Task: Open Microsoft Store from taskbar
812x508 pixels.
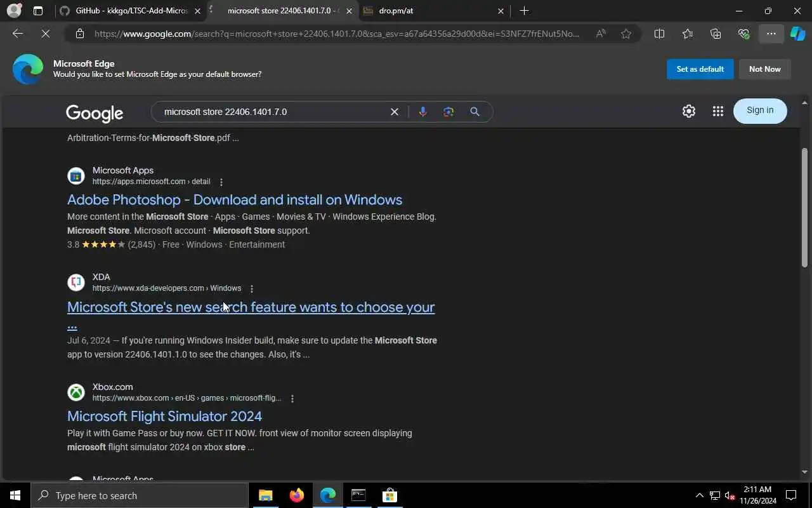Action: (x=390, y=495)
